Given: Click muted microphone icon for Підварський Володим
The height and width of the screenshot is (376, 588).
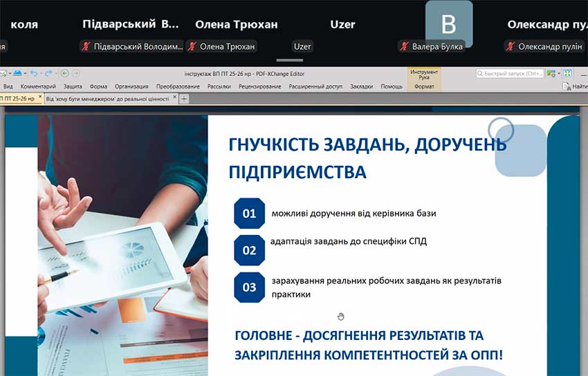Looking at the screenshot, I should tap(86, 46).
